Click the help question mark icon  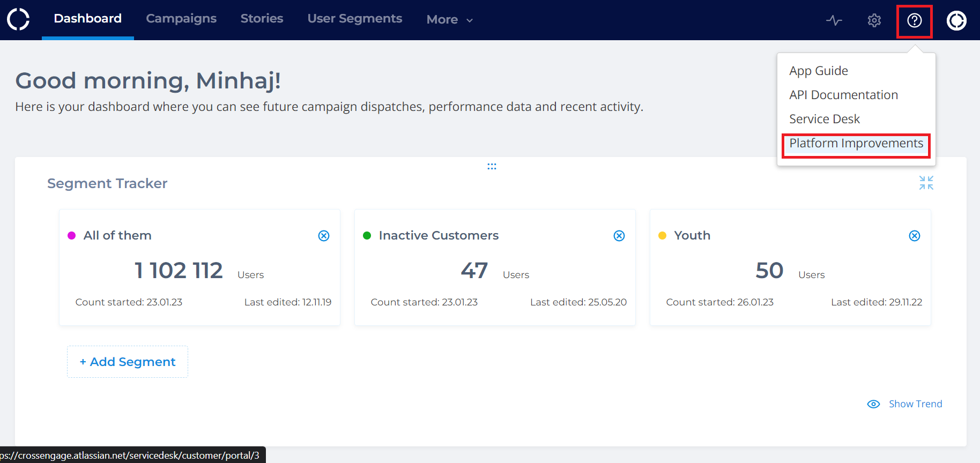[x=915, y=20]
